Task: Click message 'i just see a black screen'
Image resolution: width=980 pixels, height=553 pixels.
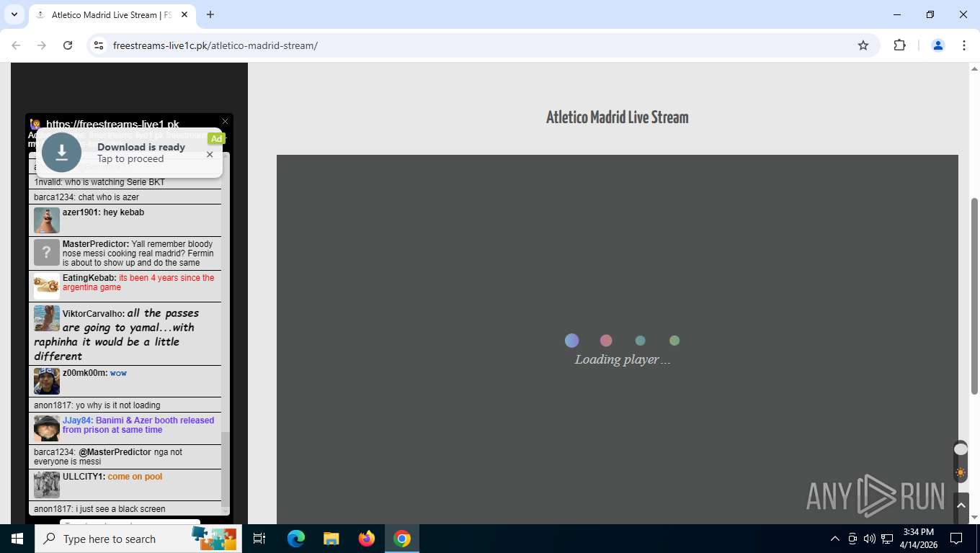Action: tap(120, 509)
